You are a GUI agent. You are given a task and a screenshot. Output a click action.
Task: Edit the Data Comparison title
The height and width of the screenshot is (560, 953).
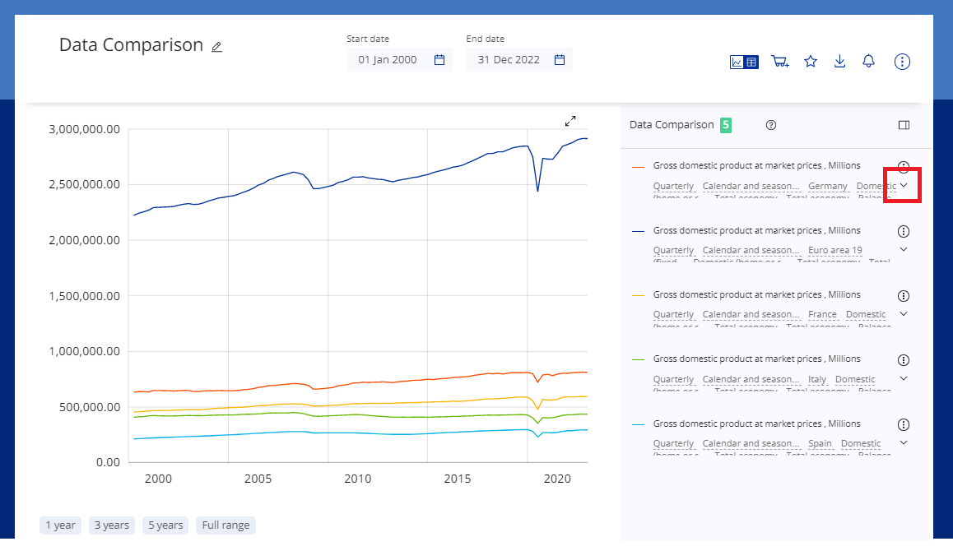pos(216,47)
